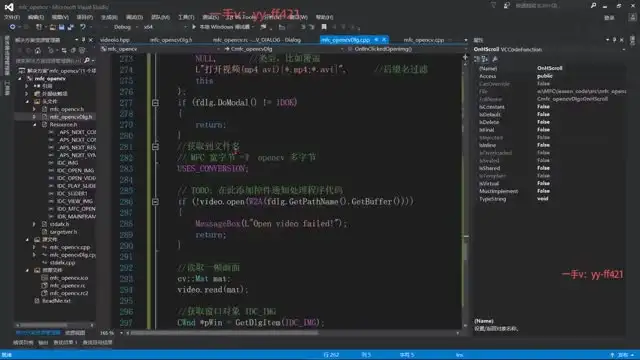The height and width of the screenshot is (360, 640).
Task: Click the open file folder toolbar icon
Action: click(x=52, y=27)
